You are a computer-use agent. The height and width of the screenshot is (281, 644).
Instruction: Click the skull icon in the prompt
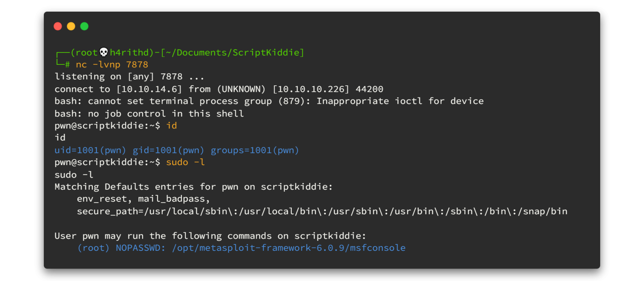click(104, 52)
